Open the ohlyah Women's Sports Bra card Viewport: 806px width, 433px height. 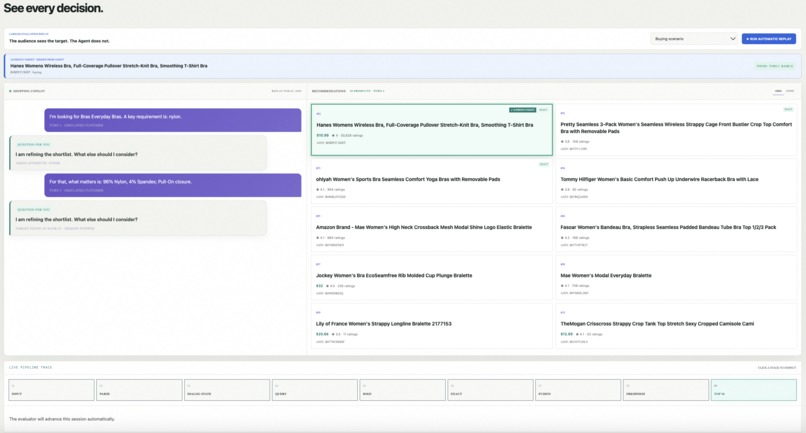click(x=432, y=181)
